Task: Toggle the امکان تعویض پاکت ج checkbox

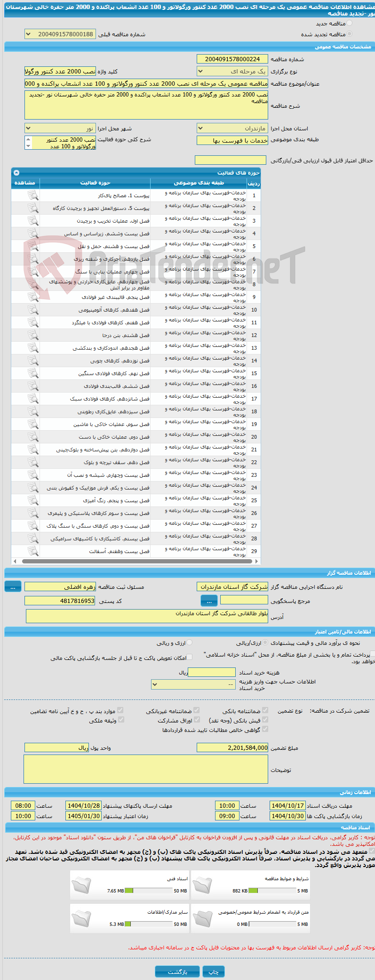Action: click(190, 658)
